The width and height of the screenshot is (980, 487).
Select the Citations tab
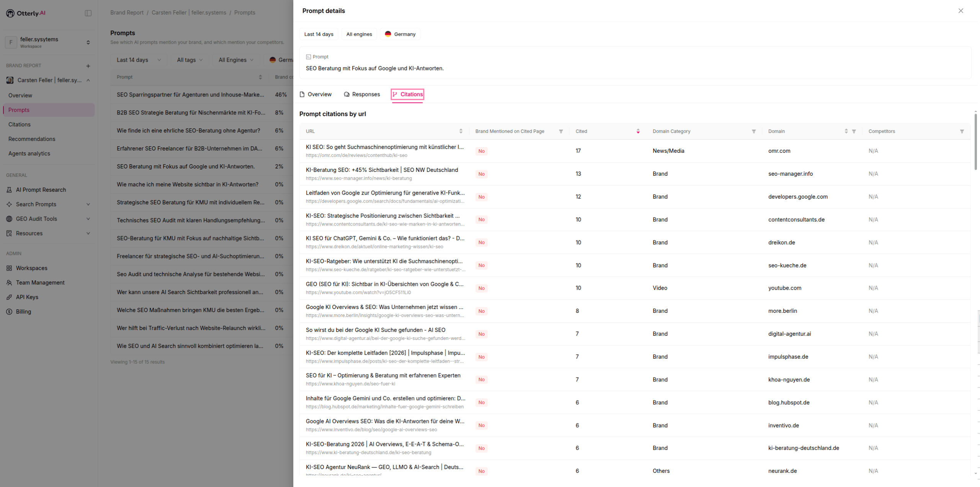(x=407, y=95)
